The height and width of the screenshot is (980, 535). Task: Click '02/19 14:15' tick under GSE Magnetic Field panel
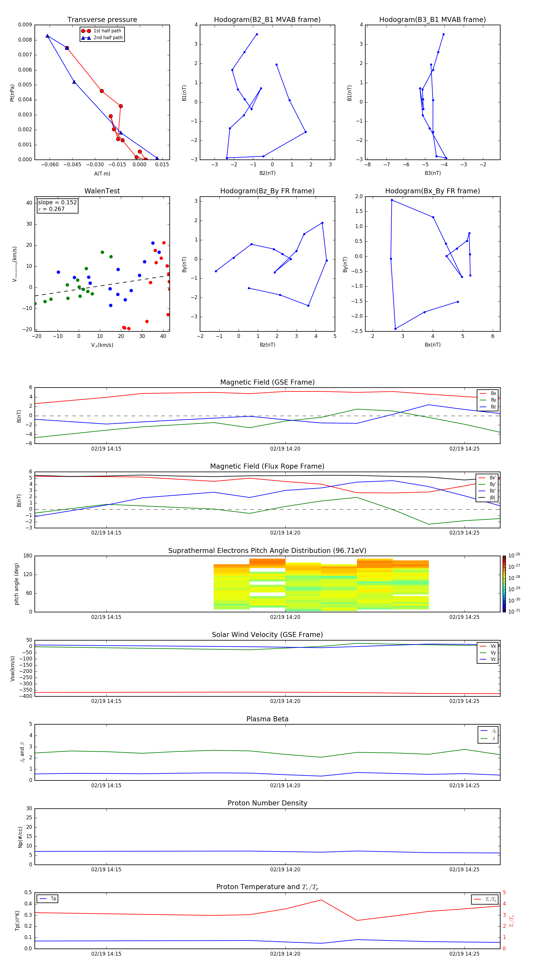tap(106, 449)
